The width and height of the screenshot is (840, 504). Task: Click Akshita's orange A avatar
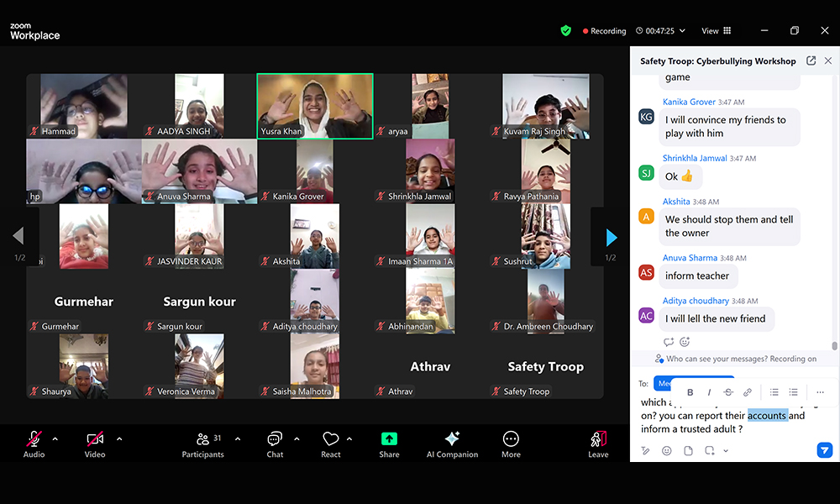tap(647, 217)
